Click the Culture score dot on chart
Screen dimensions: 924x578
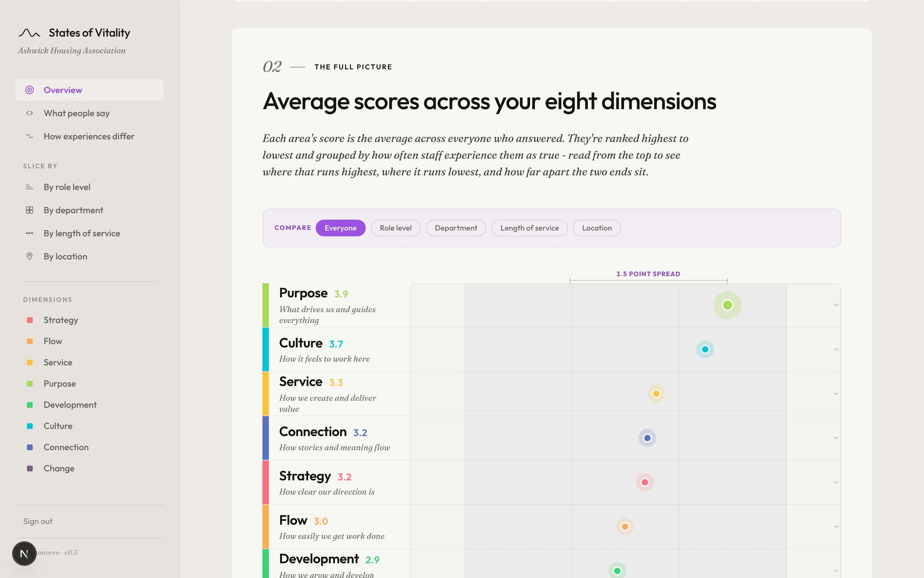coord(705,349)
